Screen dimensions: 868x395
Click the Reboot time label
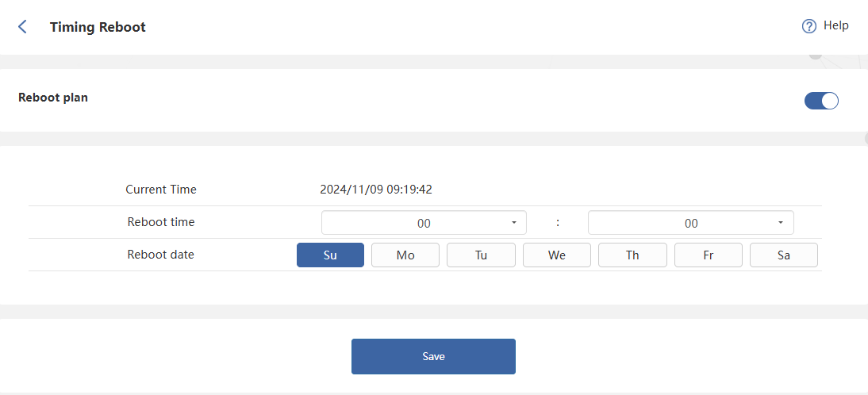click(x=161, y=222)
